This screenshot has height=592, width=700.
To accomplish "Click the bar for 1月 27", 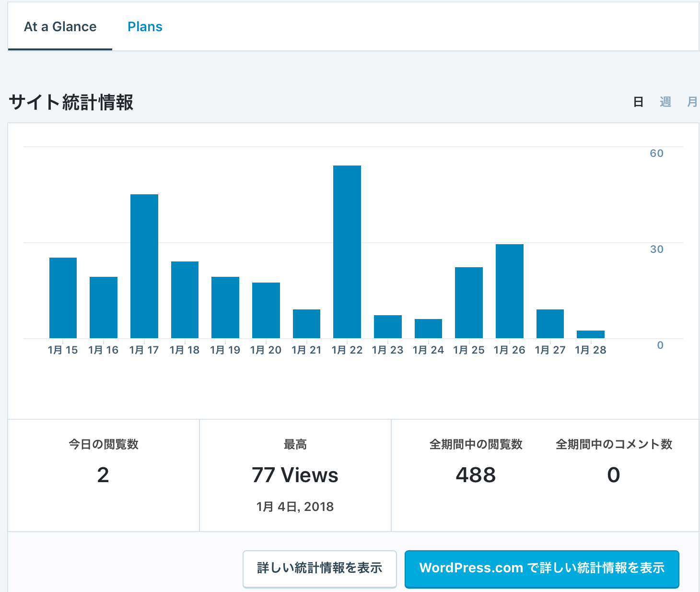I will coord(550,324).
